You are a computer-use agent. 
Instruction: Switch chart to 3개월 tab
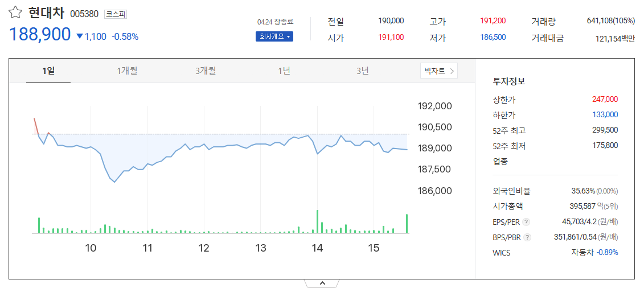coord(206,71)
